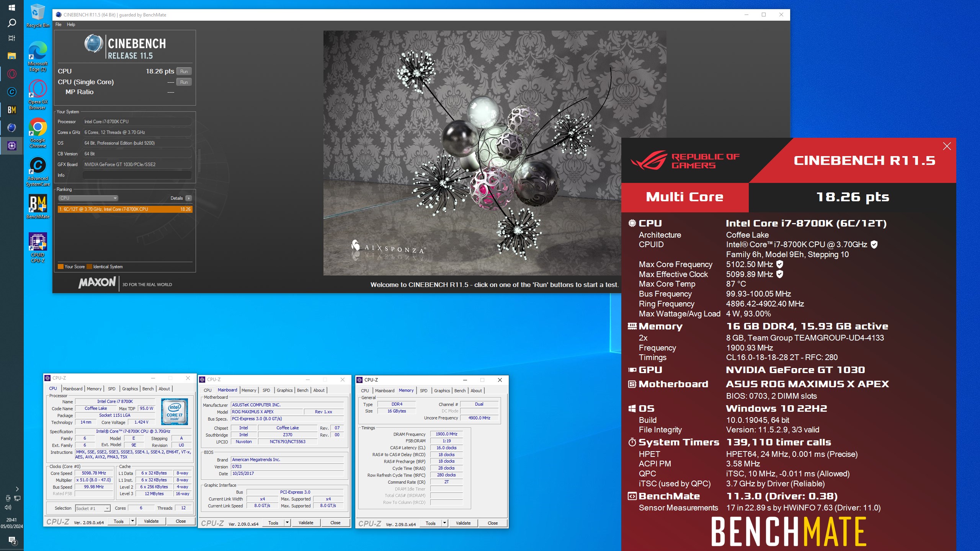Screen dimensions: 980x551
Task: Click the DRAM Frequency 1900.0 MHz value
Action: click(446, 434)
